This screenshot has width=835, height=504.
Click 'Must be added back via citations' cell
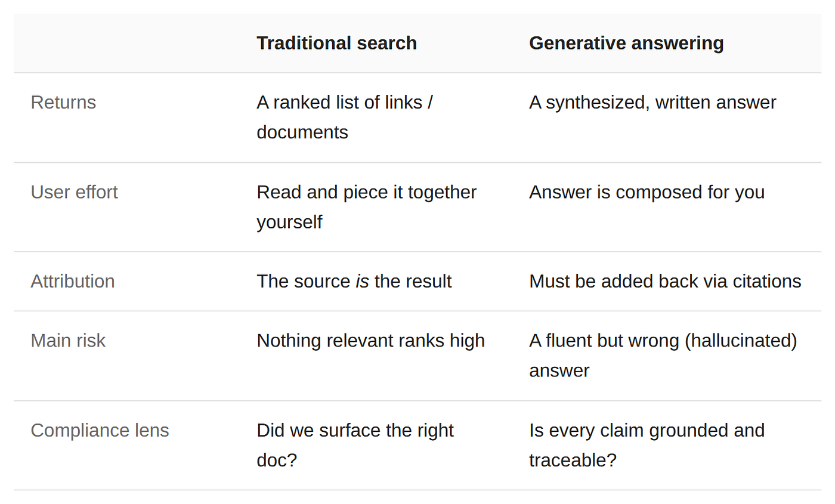coord(665,281)
